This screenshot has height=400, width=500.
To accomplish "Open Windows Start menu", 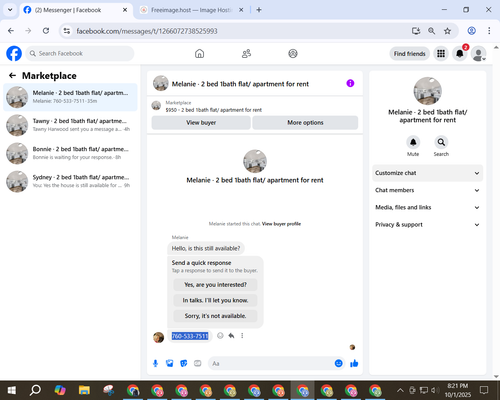I will point(12,390).
